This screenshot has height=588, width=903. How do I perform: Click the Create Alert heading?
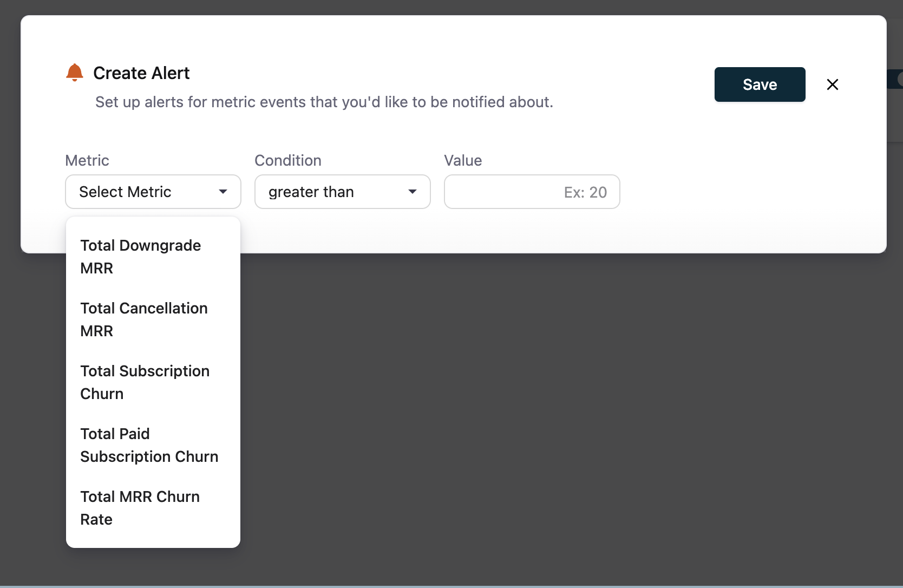coord(141,73)
